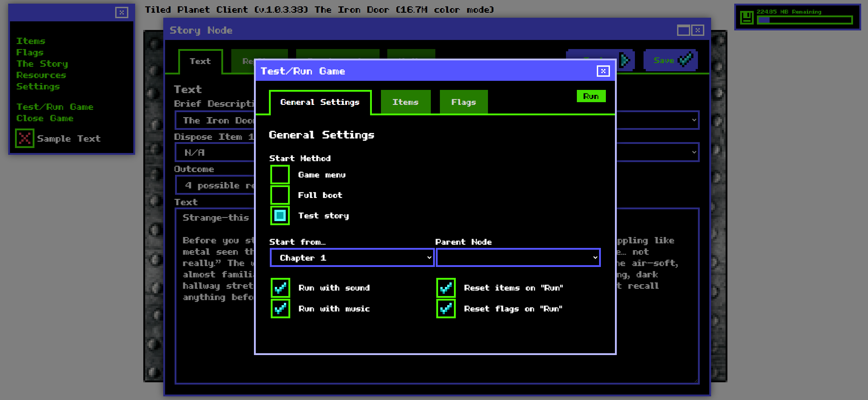Screen dimensions: 868x400
Task: Select the Full boot start method
Action: pyautogui.click(x=280, y=195)
